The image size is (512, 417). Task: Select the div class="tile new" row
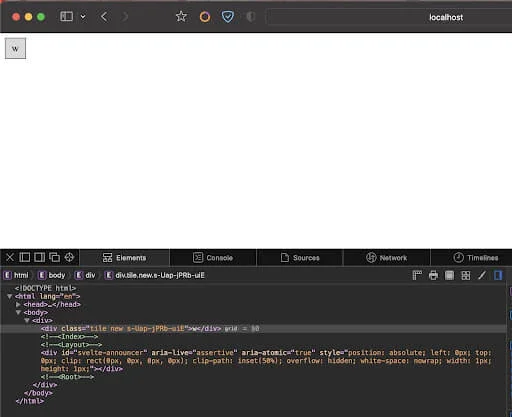(x=253, y=329)
